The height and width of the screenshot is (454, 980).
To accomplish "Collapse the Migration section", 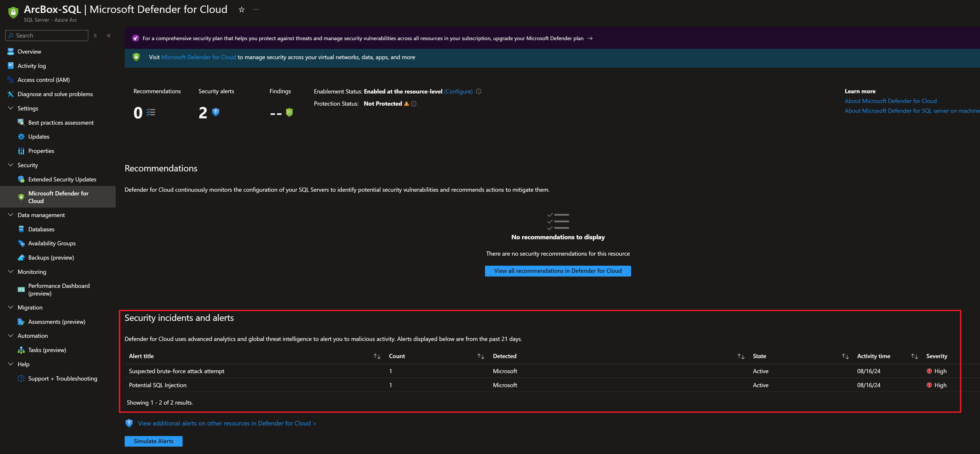I will coord(11,307).
